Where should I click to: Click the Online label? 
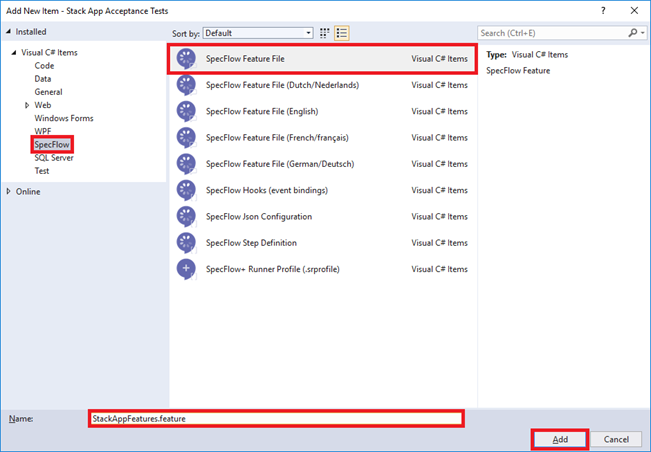28,192
